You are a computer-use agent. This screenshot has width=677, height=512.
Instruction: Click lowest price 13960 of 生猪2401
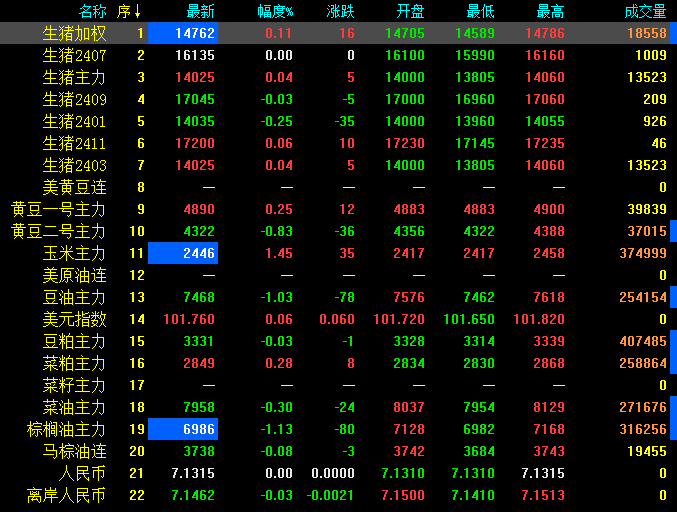coord(475,121)
